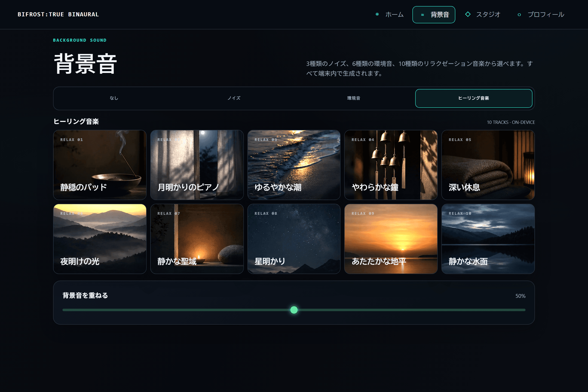Go to the スタジオ page
The image size is (588, 392).
(x=483, y=15)
